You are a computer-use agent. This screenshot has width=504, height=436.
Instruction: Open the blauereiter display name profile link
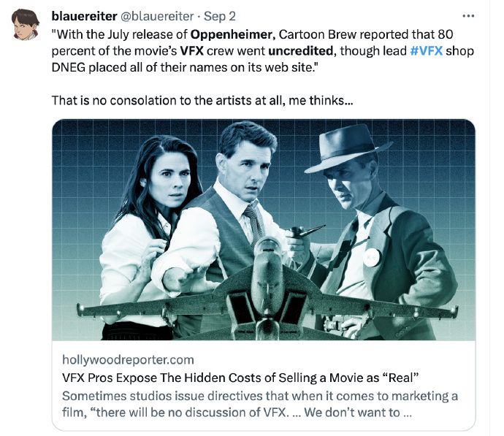coord(84,16)
